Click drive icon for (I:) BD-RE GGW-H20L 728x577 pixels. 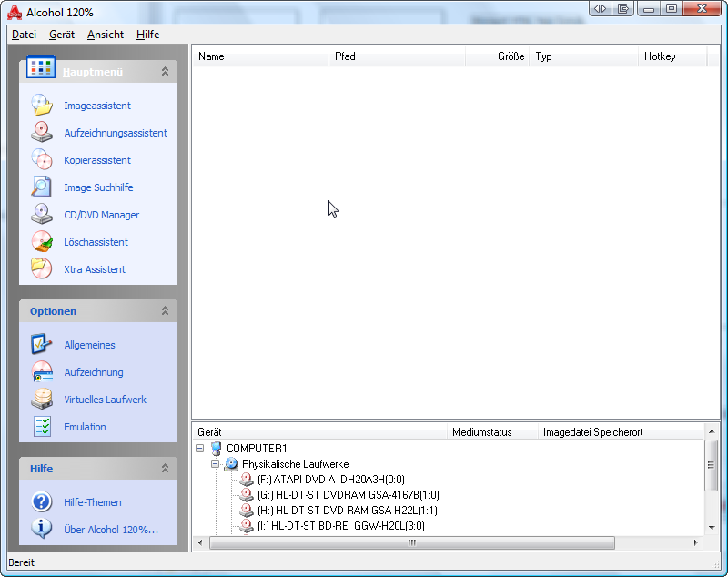click(x=246, y=525)
